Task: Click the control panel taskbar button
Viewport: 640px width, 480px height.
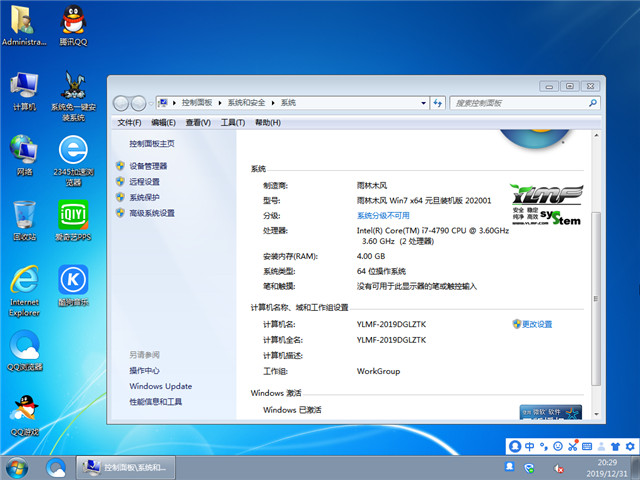Action: 126,467
